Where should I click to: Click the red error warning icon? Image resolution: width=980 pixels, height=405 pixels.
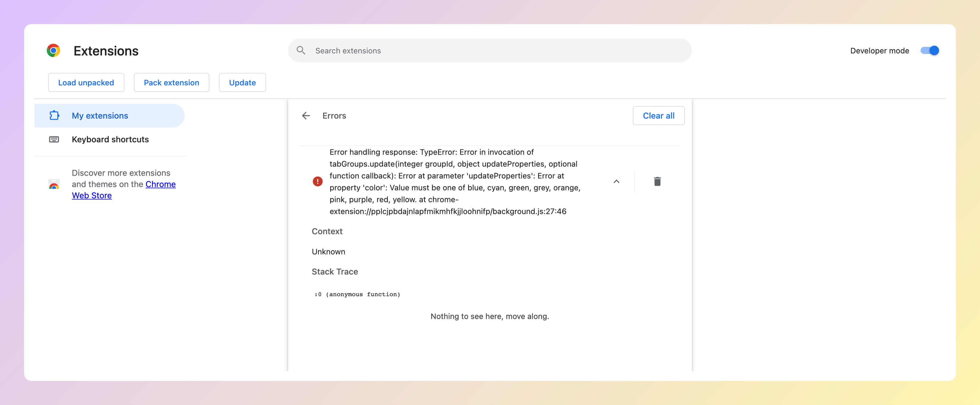tap(318, 182)
